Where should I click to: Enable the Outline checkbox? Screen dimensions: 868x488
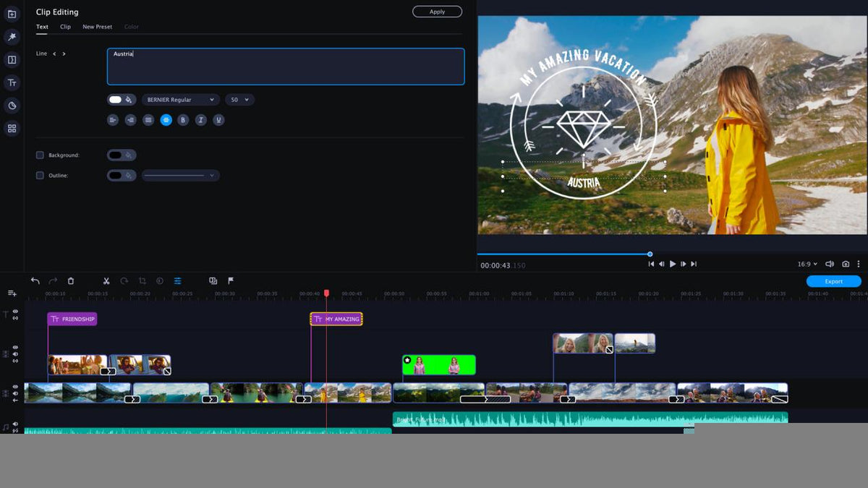click(x=40, y=175)
